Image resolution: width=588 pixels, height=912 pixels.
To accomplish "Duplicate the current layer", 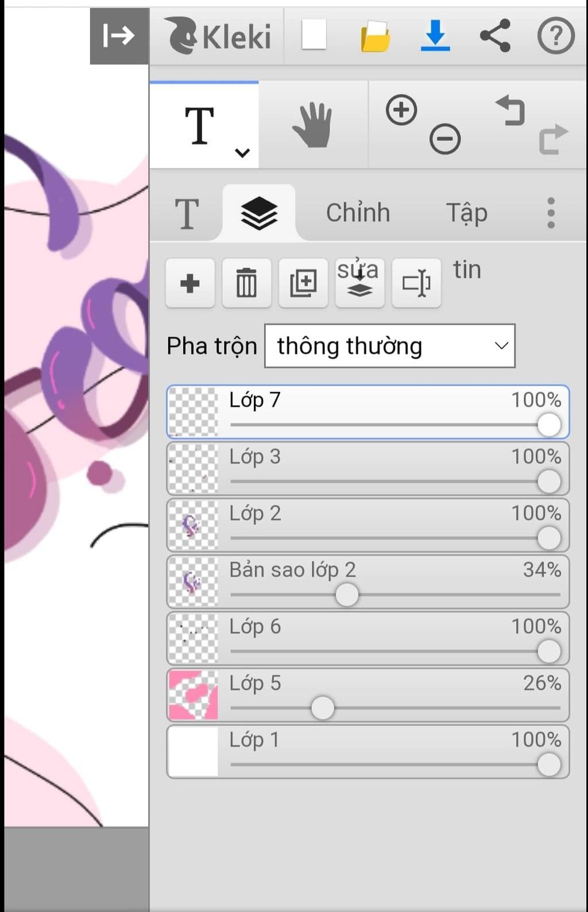I will 303,283.
